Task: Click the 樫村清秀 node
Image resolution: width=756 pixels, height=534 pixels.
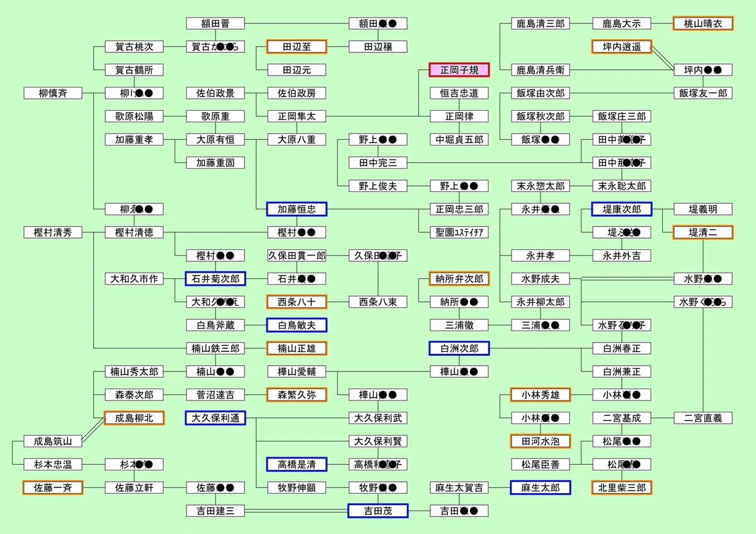Action: 53,233
